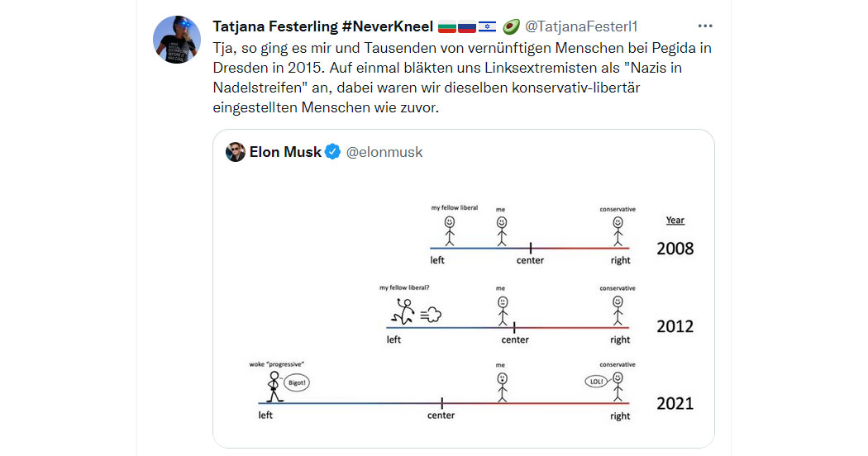The image size is (868, 456).
Task: Open the three-dot more options menu
Action: coord(704,26)
